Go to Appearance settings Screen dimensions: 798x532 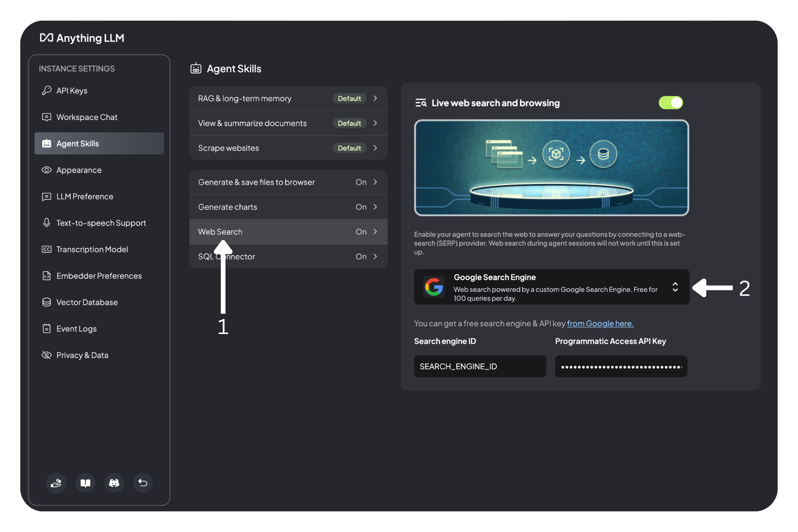tap(99, 170)
